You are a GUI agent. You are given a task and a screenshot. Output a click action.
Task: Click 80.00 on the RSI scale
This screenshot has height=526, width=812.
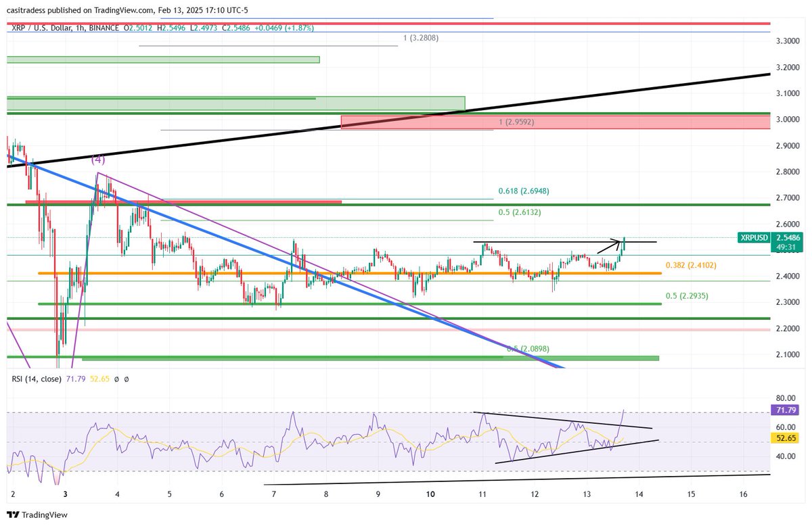pos(784,398)
